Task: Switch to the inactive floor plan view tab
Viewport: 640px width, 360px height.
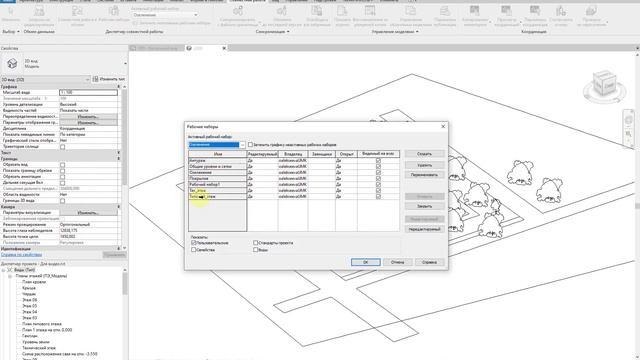Action: 157,48
